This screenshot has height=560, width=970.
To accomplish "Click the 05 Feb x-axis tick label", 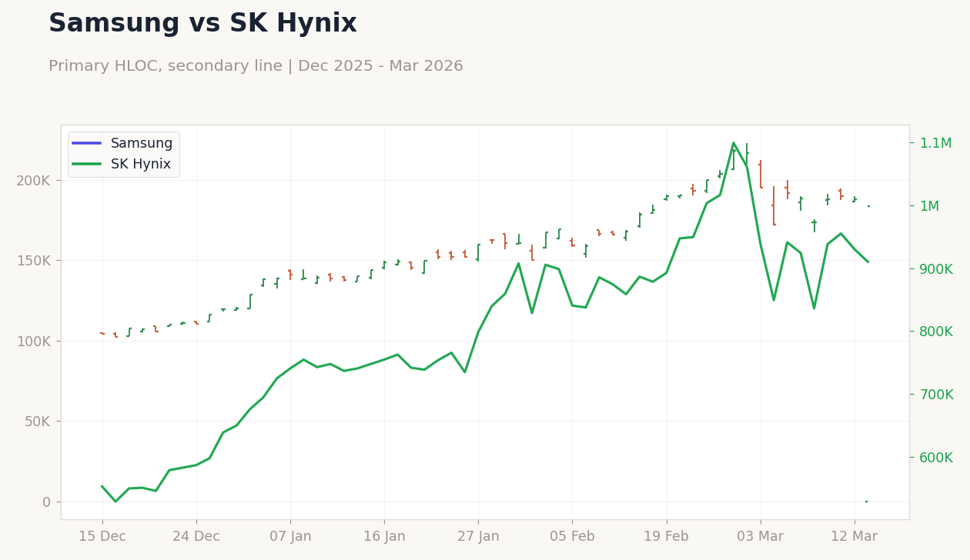I will (573, 535).
